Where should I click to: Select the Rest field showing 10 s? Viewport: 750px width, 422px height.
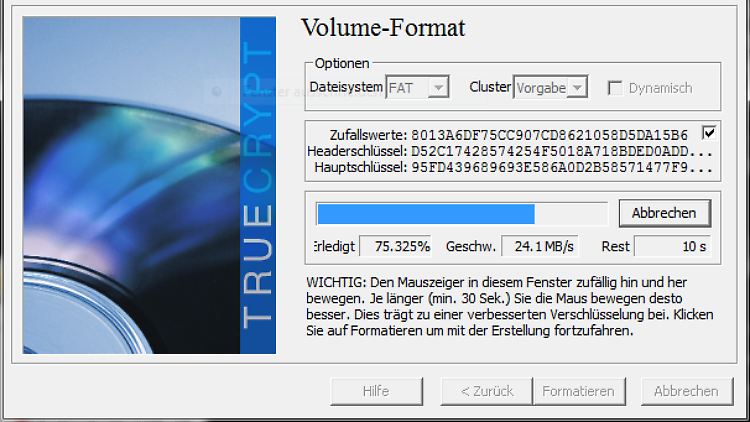pos(671,246)
